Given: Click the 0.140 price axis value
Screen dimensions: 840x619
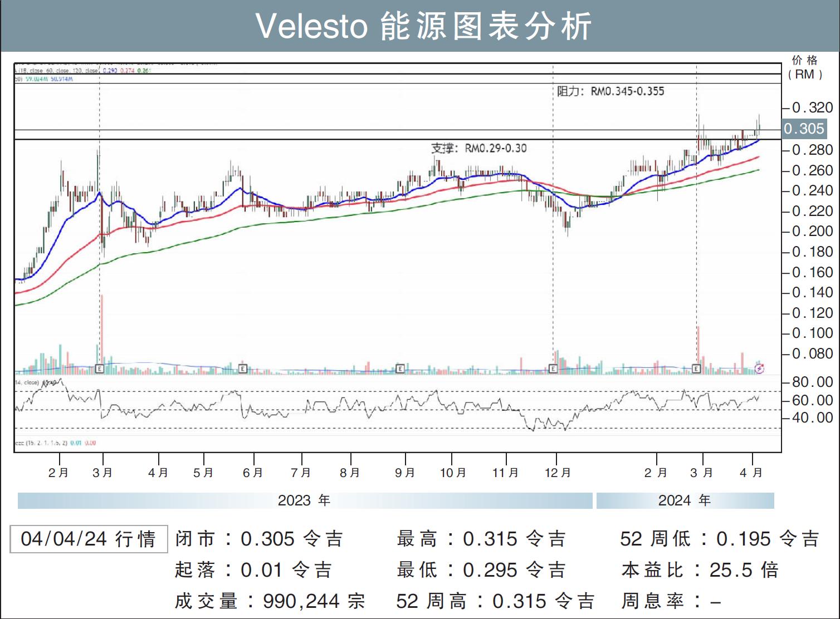Looking at the screenshot, I should pos(813,292).
